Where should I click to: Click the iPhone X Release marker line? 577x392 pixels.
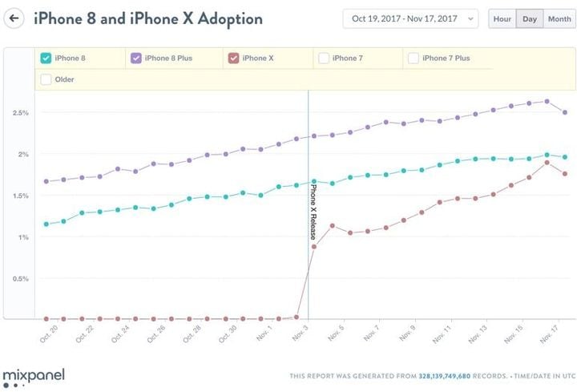pos(308,204)
